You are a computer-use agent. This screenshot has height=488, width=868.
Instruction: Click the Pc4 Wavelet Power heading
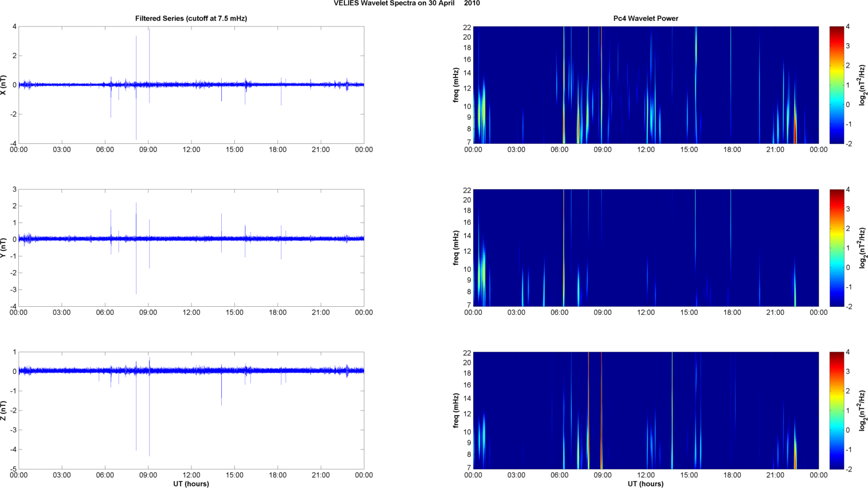[x=645, y=18]
